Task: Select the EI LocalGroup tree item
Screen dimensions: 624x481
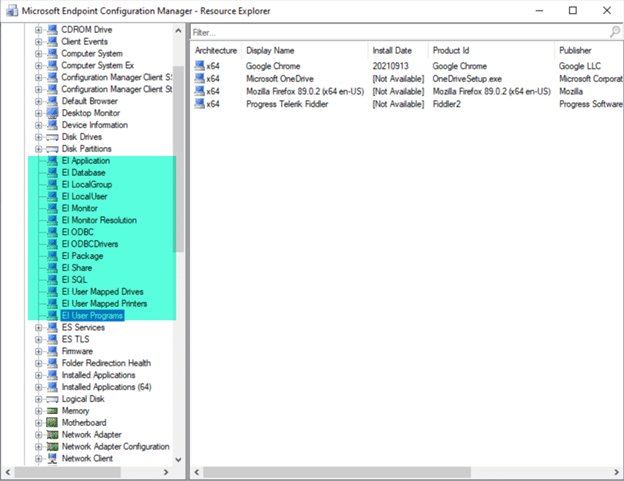Action: (87, 185)
